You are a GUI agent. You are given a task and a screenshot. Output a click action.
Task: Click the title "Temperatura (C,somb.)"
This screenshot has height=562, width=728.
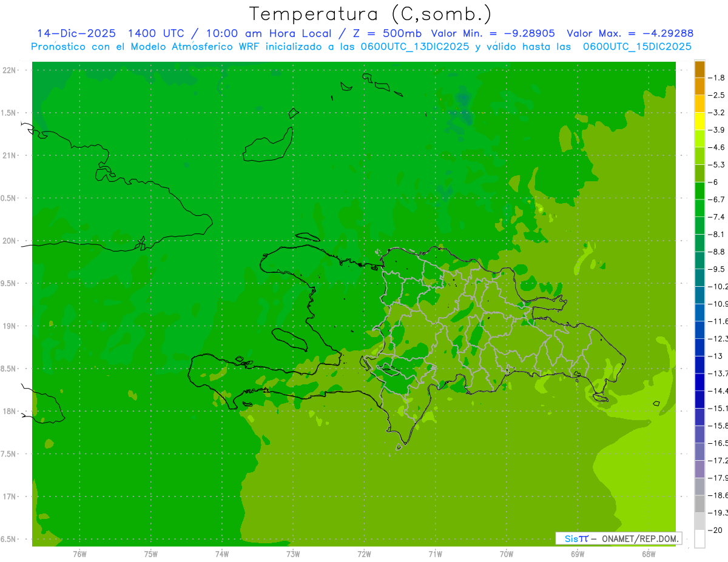coord(371,14)
